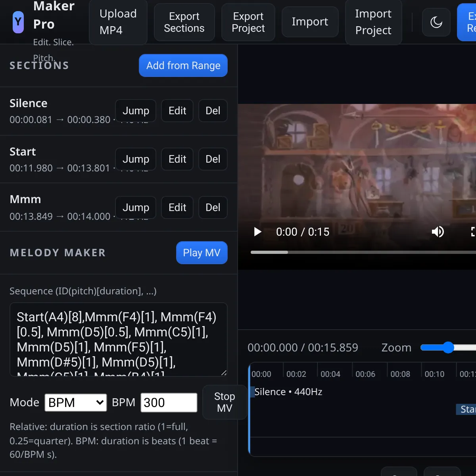Stop the MV playback

tap(224, 402)
